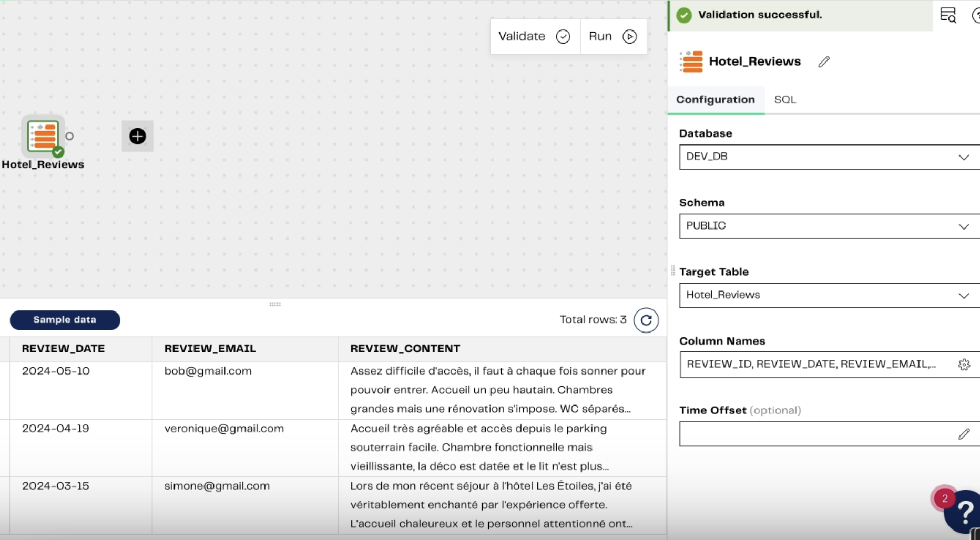Open the task history search icon

(x=948, y=15)
